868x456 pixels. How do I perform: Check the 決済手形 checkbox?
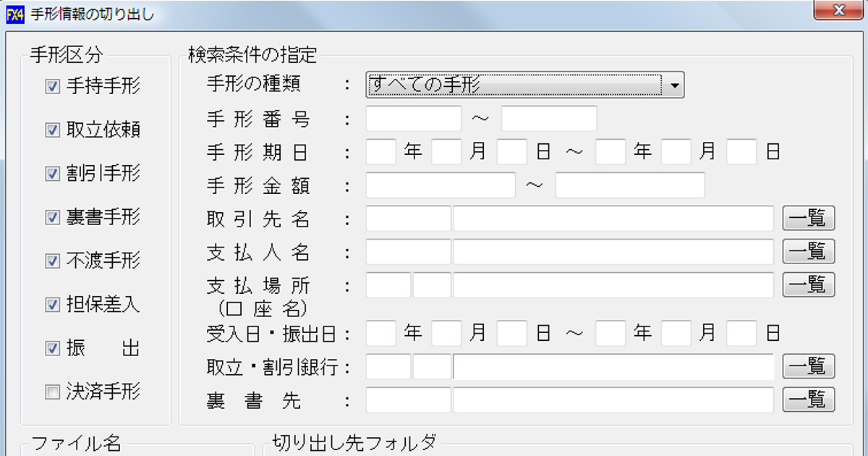click(52, 392)
